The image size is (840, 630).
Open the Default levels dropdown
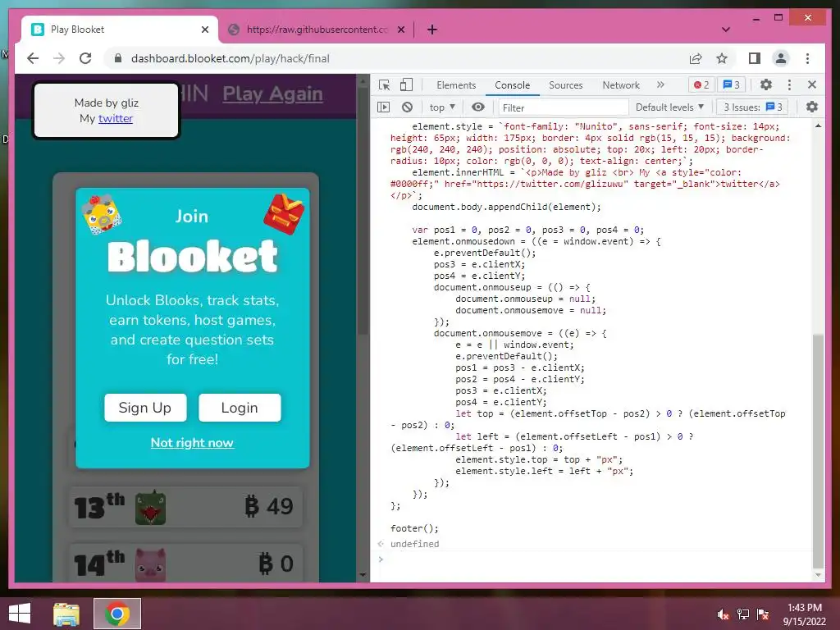(x=669, y=107)
